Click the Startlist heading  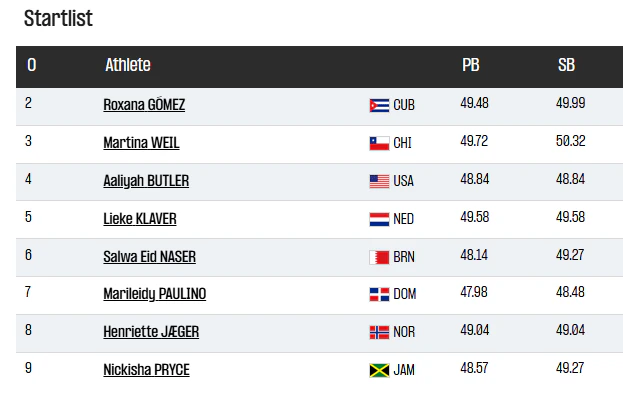click(x=58, y=18)
